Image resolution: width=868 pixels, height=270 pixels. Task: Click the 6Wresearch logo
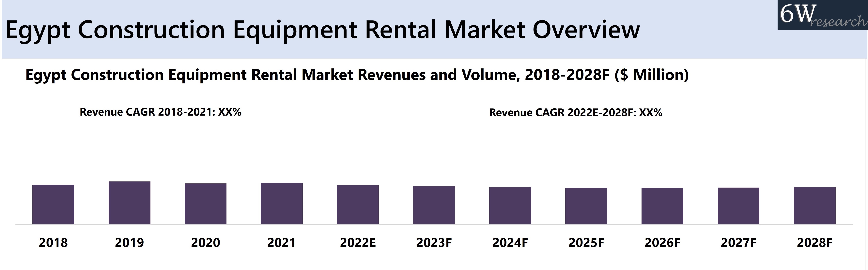[823, 15]
